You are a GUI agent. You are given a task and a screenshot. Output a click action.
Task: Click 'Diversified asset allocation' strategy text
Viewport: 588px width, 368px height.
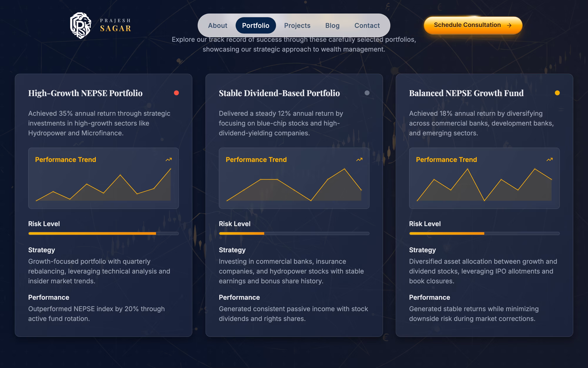[483, 271]
